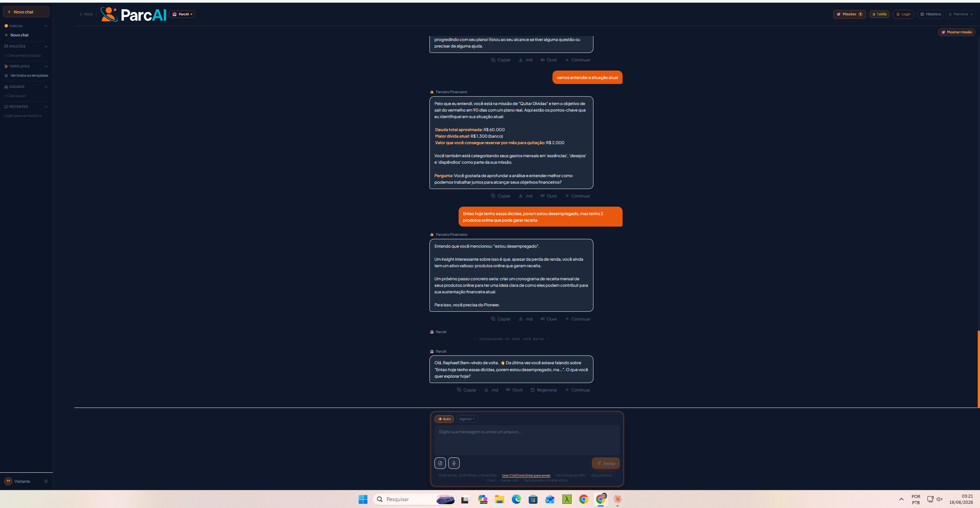Open the Windows Start menu

(x=363, y=499)
